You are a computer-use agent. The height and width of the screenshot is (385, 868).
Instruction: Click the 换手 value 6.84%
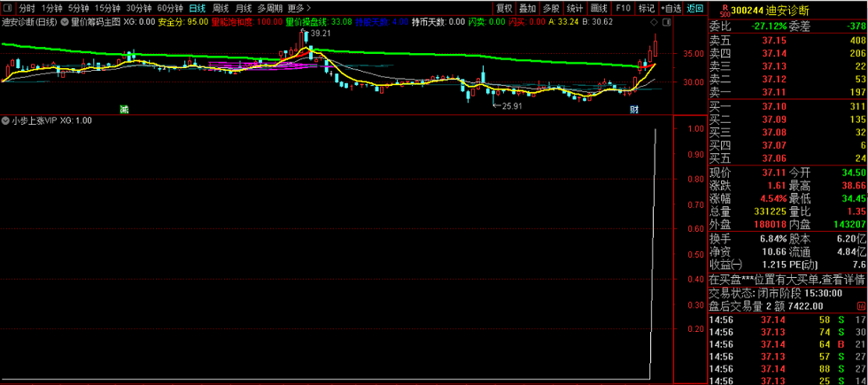[772, 240]
